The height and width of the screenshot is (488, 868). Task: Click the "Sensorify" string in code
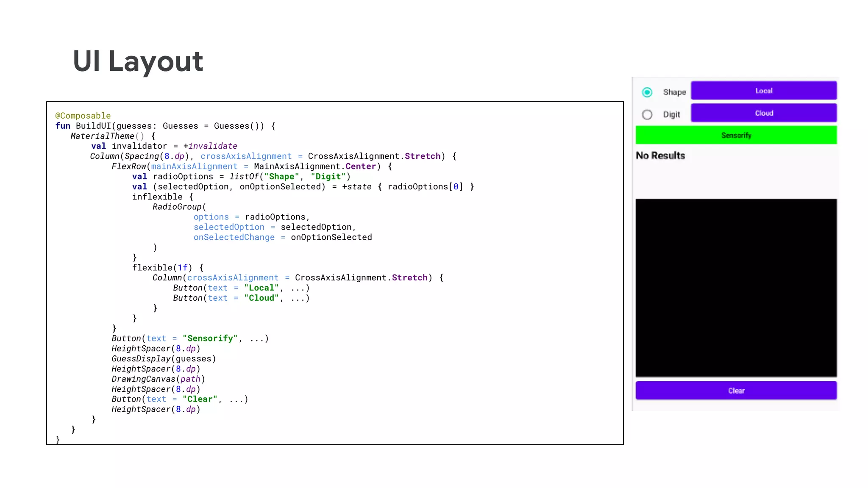click(x=210, y=338)
